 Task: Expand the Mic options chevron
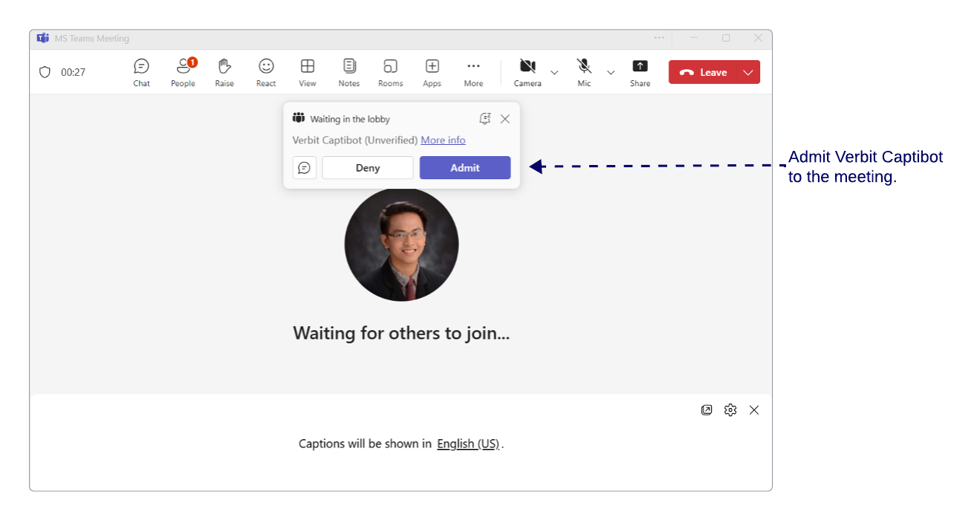(x=611, y=73)
